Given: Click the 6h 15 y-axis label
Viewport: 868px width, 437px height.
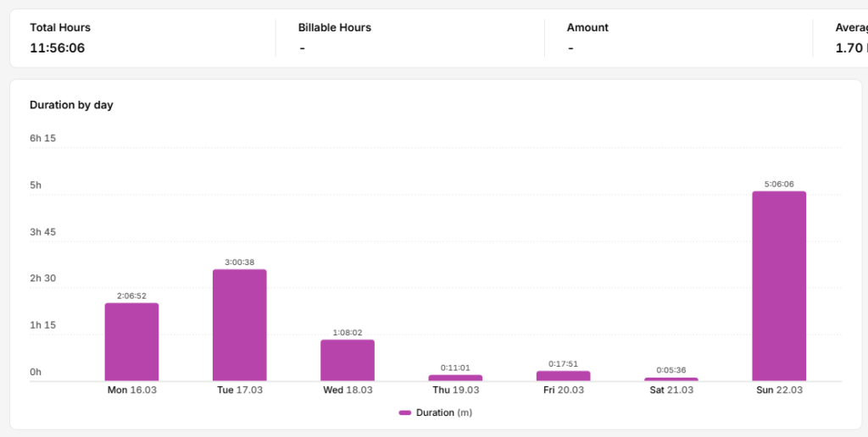Looking at the screenshot, I should pyautogui.click(x=42, y=138).
